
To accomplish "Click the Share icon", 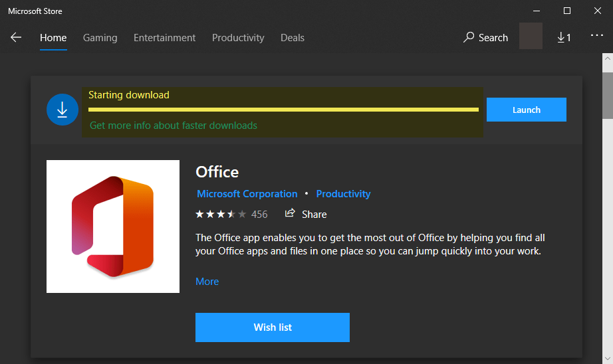I will (x=290, y=213).
